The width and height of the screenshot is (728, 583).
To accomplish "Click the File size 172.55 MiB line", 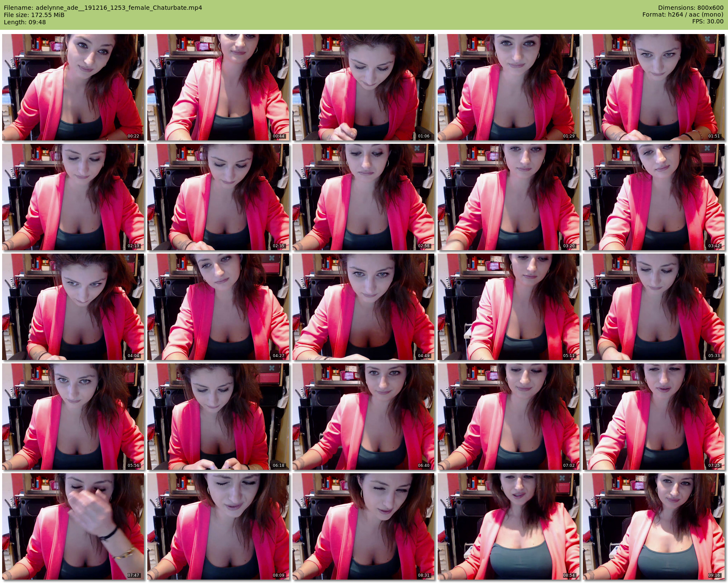I will (x=34, y=15).
